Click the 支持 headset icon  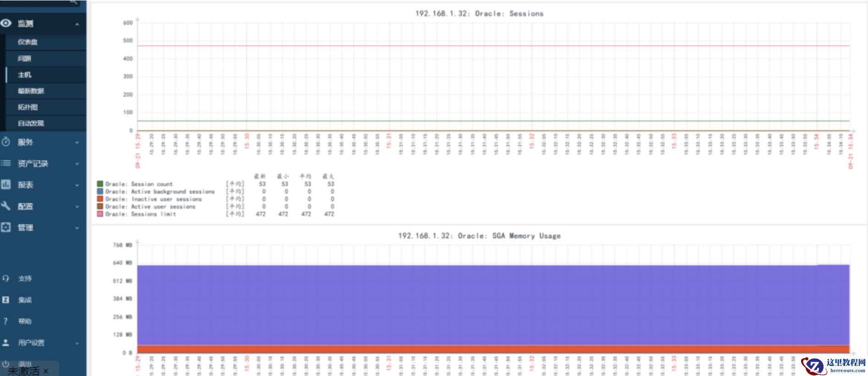[6, 278]
